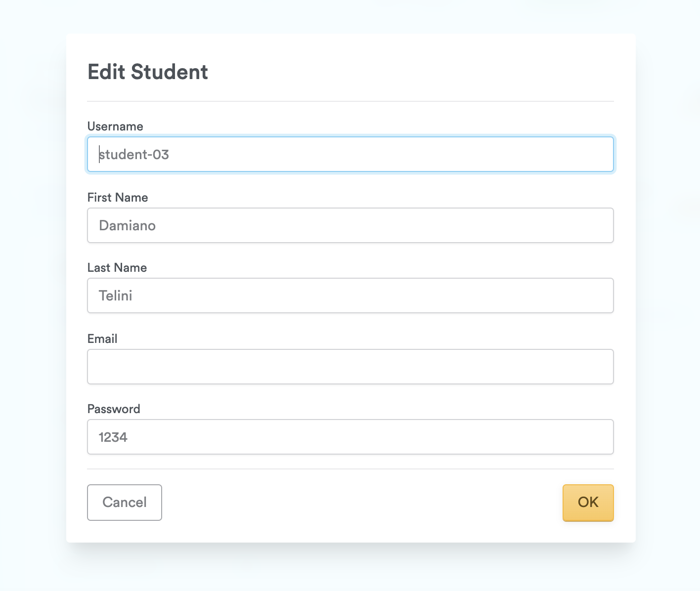Click the Edit Student dialog title
This screenshot has width=700, height=591.
click(147, 72)
